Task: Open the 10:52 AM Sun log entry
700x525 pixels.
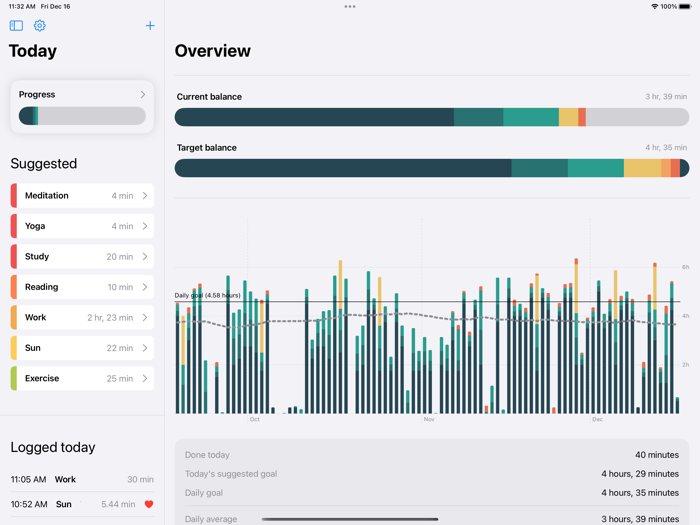Action: point(82,504)
